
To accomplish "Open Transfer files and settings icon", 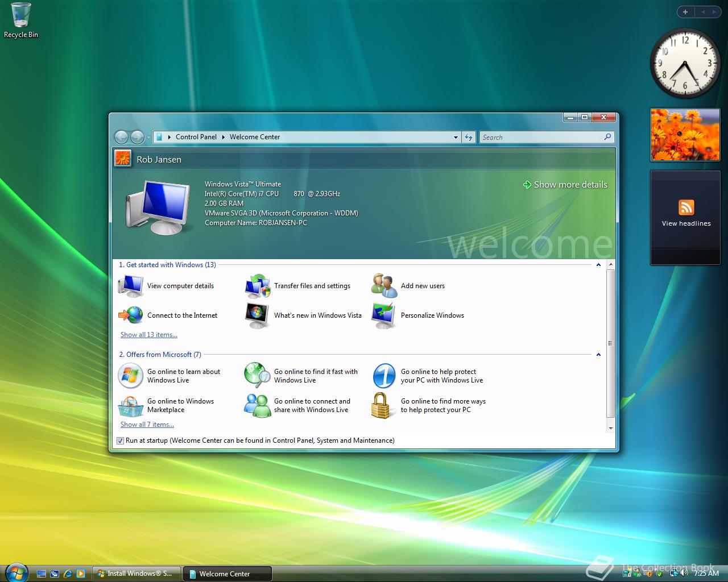I will tap(258, 286).
